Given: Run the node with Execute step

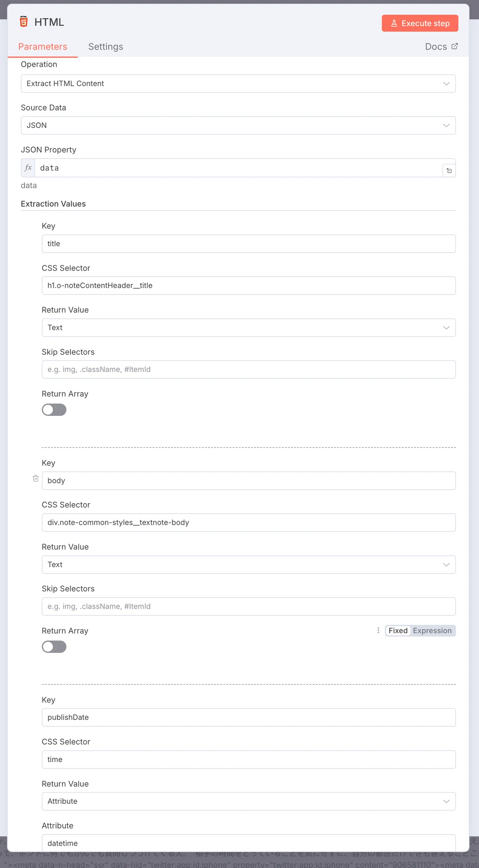Looking at the screenshot, I should point(420,23).
